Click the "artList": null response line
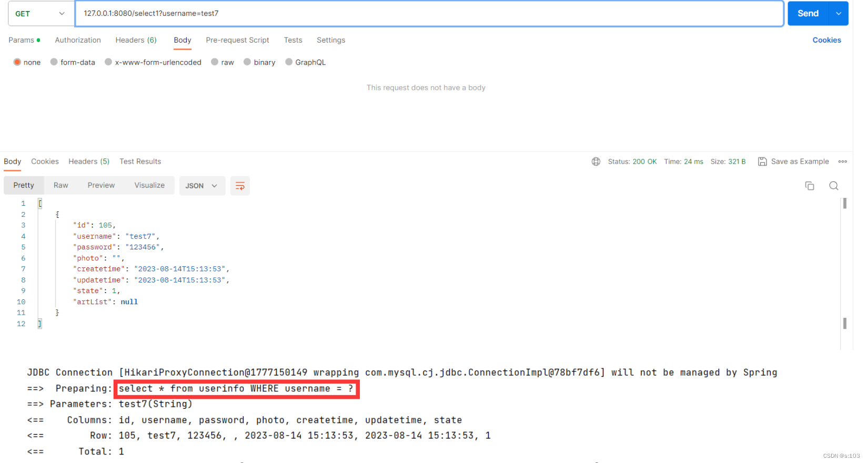 click(x=105, y=302)
